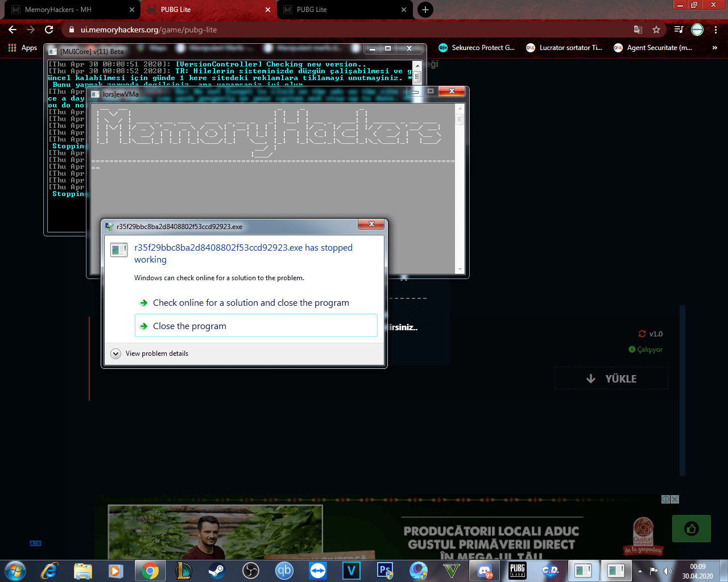Image resolution: width=728 pixels, height=582 pixels.
Task: Open the Windows Start menu
Action: [15, 570]
